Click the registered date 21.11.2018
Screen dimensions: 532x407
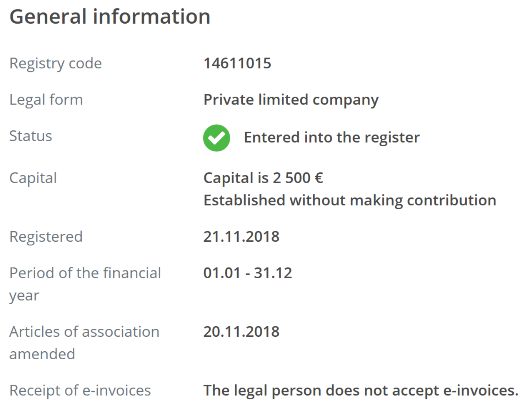coord(241,237)
